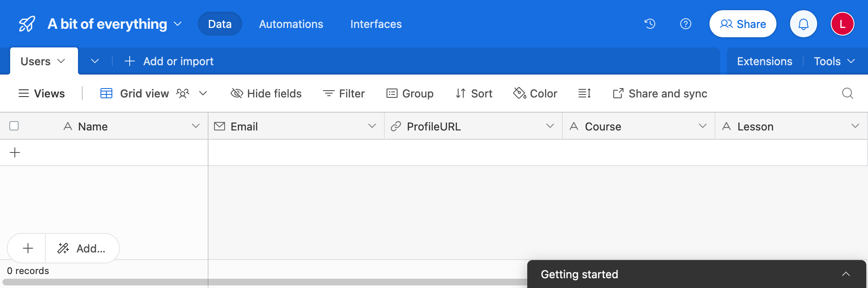Open the Sort menu

click(474, 93)
